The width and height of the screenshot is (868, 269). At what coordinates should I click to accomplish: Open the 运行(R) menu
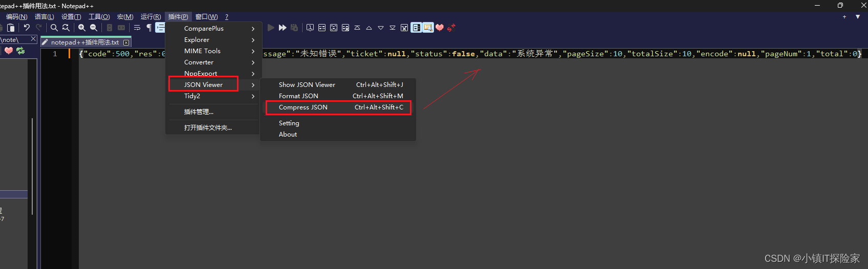pyautogui.click(x=151, y=17)
